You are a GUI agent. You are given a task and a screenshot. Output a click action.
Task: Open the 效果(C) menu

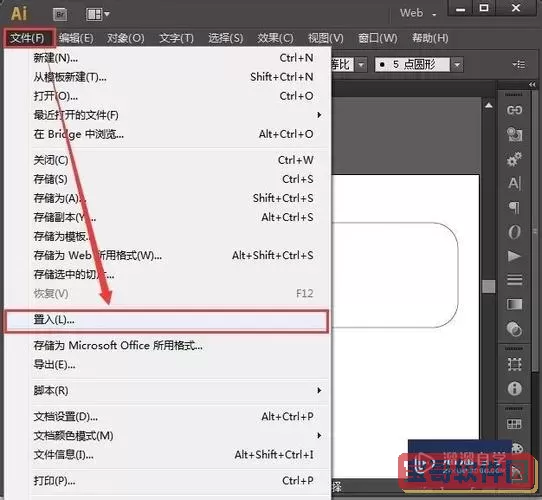(x=275, y=38)
